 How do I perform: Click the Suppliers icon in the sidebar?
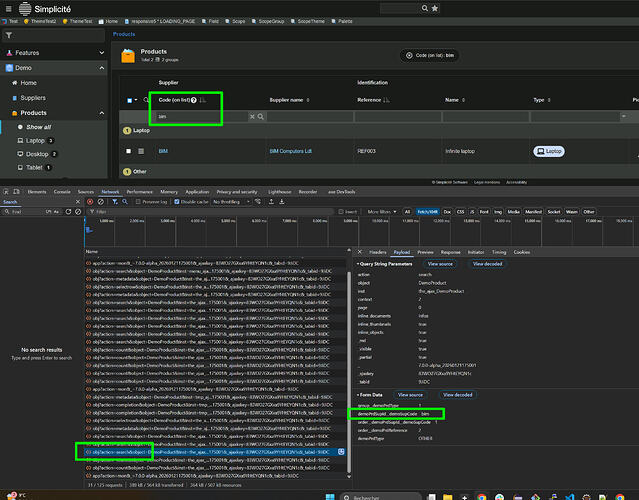click(x=14, y=98)
